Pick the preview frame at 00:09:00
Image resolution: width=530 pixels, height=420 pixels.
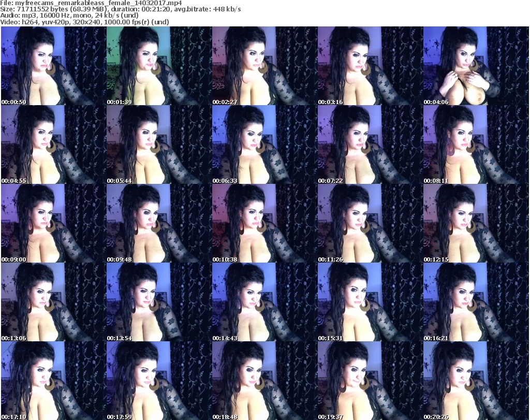53,224
